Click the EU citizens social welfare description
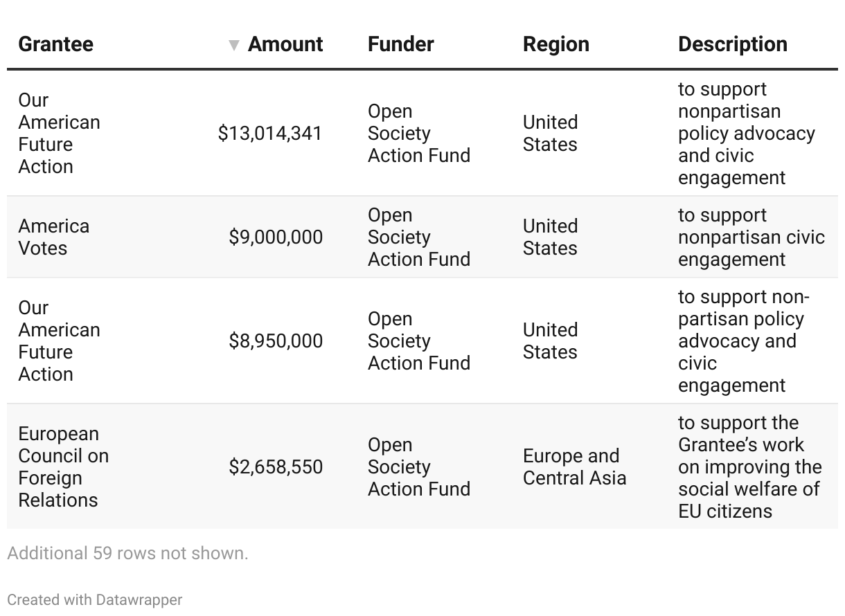This screenshot has height=616, width=845. pos(749,466)
